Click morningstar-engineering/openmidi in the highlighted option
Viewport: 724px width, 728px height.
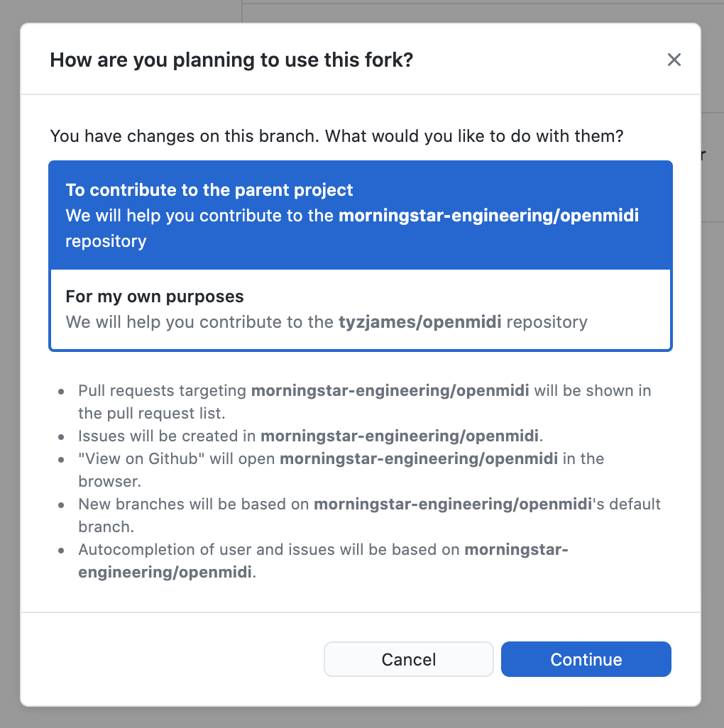click(x=488, y=216)
